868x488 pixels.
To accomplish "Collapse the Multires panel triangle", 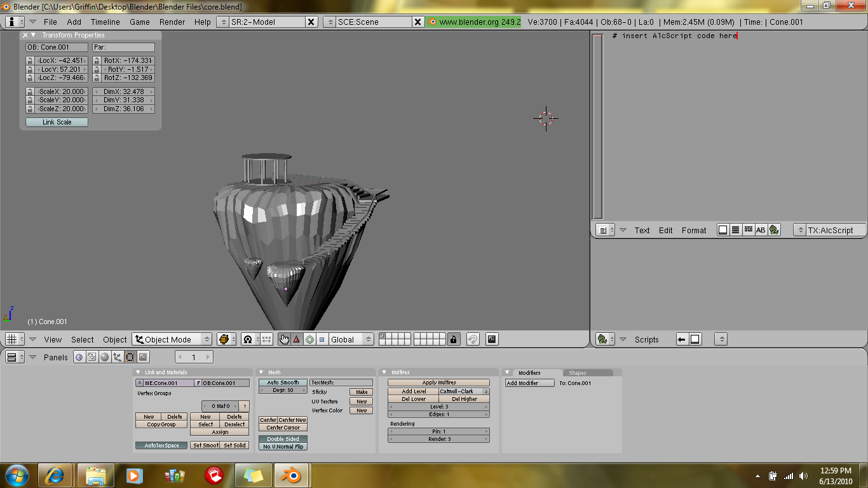I will (x=384, y=372).
